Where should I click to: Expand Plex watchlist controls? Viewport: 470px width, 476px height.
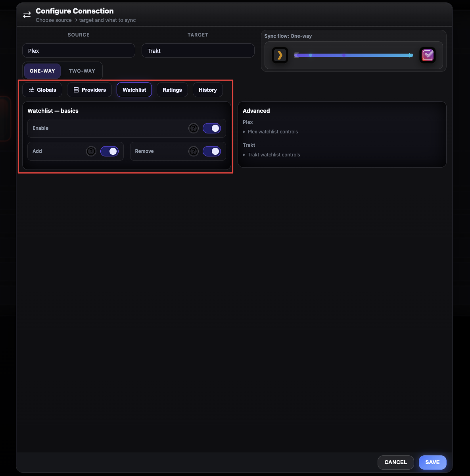point(270,132)
